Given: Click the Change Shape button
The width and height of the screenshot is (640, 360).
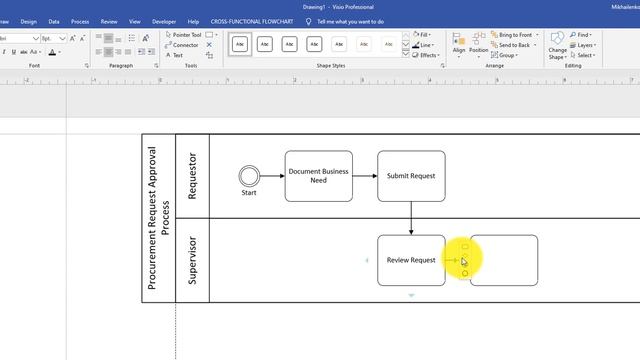Looking at the screenshot, I should click(x=557, y=46).
